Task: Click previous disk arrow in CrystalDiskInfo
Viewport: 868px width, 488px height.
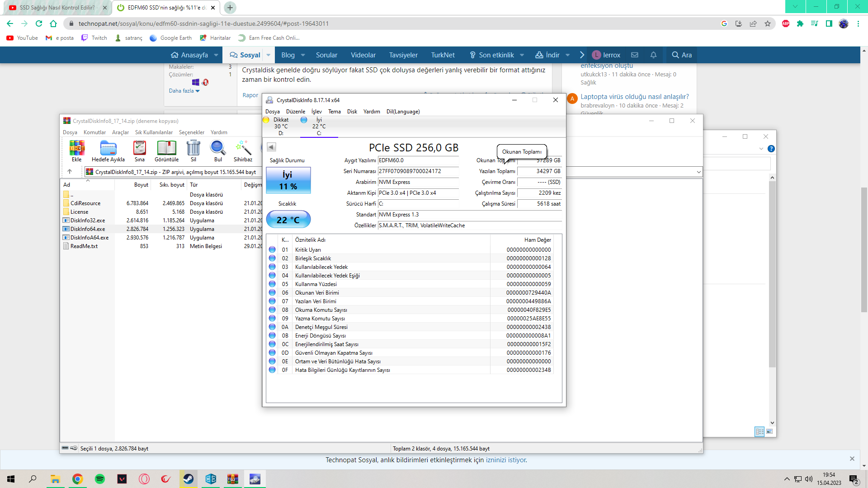Action: tap(271, 147)
